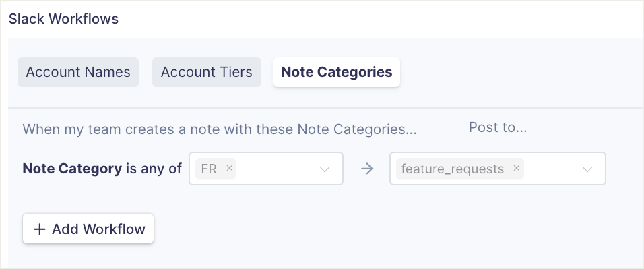Click empty space in FR category field
Screen dimensions: 644x269
pos(275,169)
